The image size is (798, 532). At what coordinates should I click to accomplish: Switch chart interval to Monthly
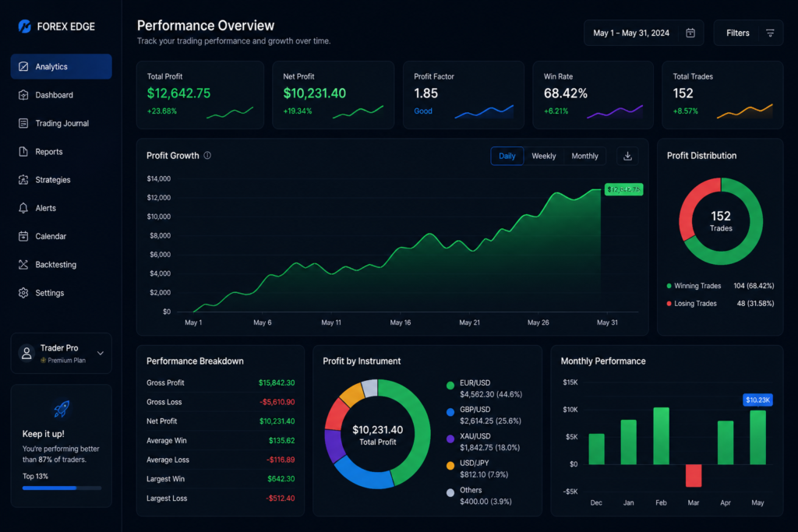584,156
